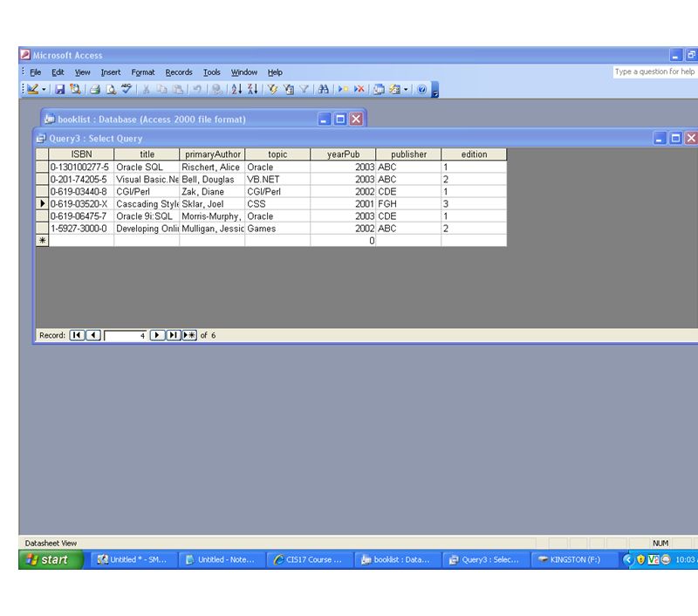Go to the last record navigation button
Image resolution: width=698 pixels, height=616 pixels.
(x=173, y=335)
